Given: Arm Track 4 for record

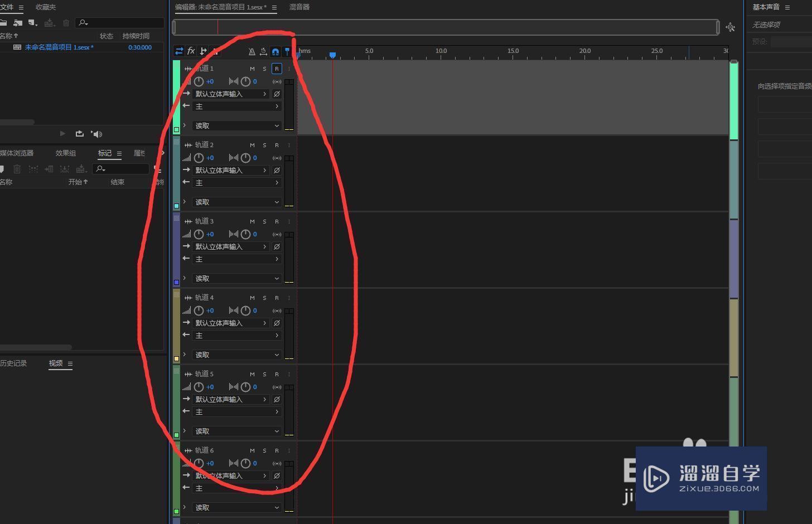Looking at the screenshot, I should click(277, 298).
